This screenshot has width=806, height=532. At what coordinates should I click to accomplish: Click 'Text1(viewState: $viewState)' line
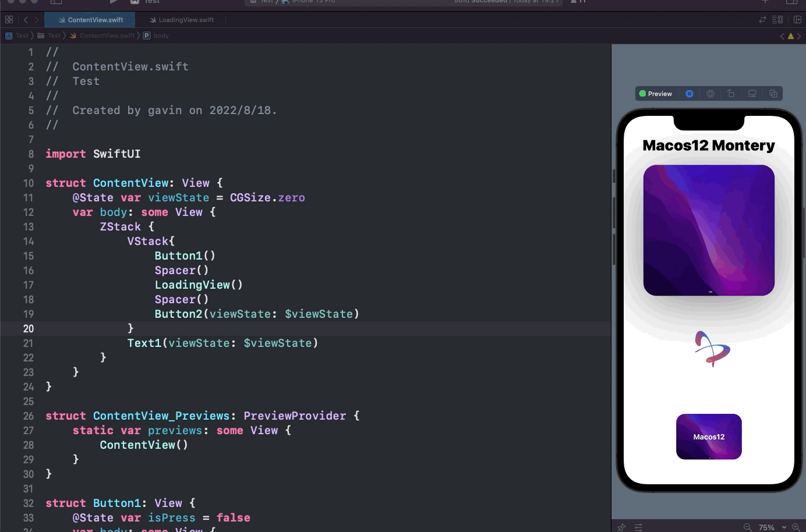(223, 343)
